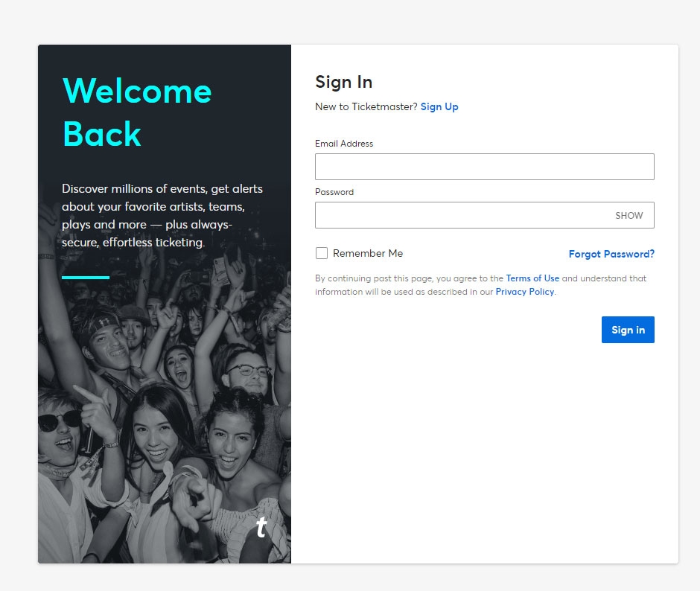The image size is (700, 591).
Task: Focus the Password input field
Action: point(484,215)
